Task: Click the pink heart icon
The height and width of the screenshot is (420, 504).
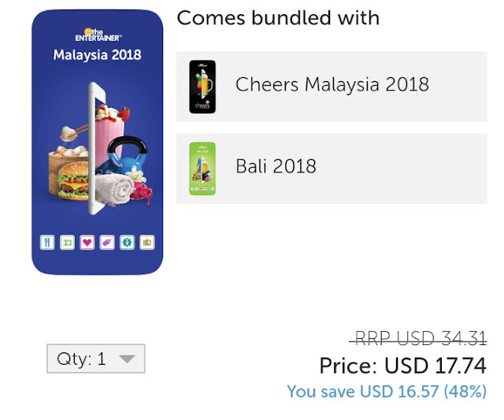Action: tap(87, 242)
